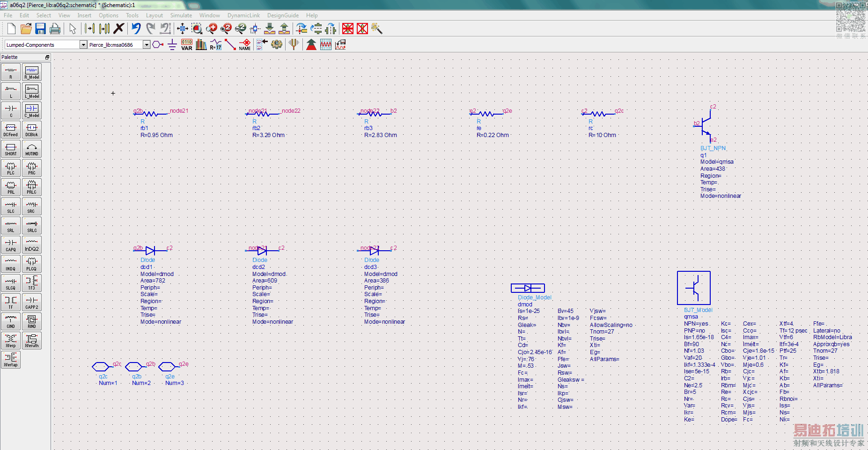Open the Pierce_lib:msa0686 component history dropdown

click(x=146, y=45)
